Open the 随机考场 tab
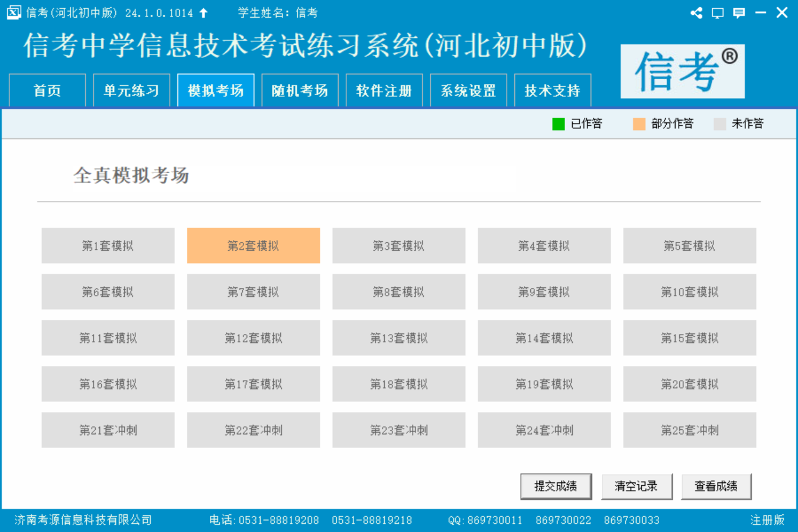Viewport: 798px width, 532px height. [x=300, y=90]
